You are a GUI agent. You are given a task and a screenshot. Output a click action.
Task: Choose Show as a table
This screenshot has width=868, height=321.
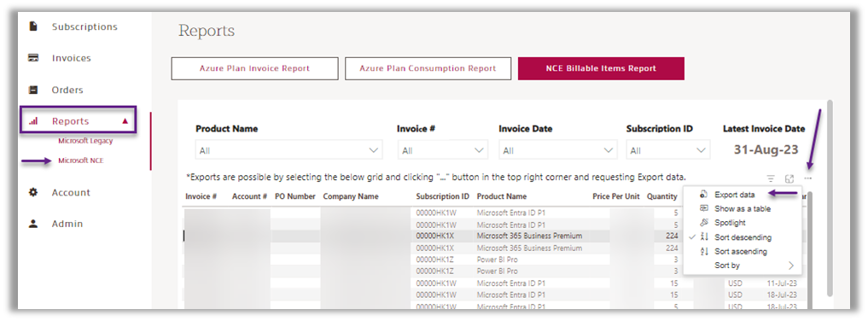pos(743,208)
